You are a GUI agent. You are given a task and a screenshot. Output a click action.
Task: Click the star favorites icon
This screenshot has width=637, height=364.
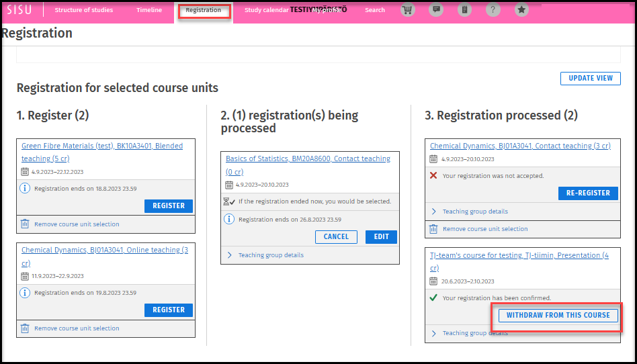[521, 10]
